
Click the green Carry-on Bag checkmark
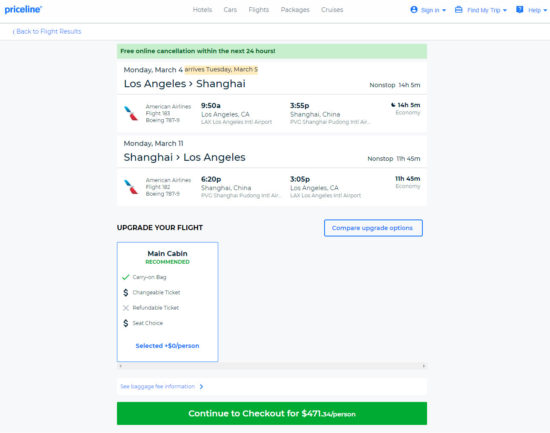pos(126,277)
